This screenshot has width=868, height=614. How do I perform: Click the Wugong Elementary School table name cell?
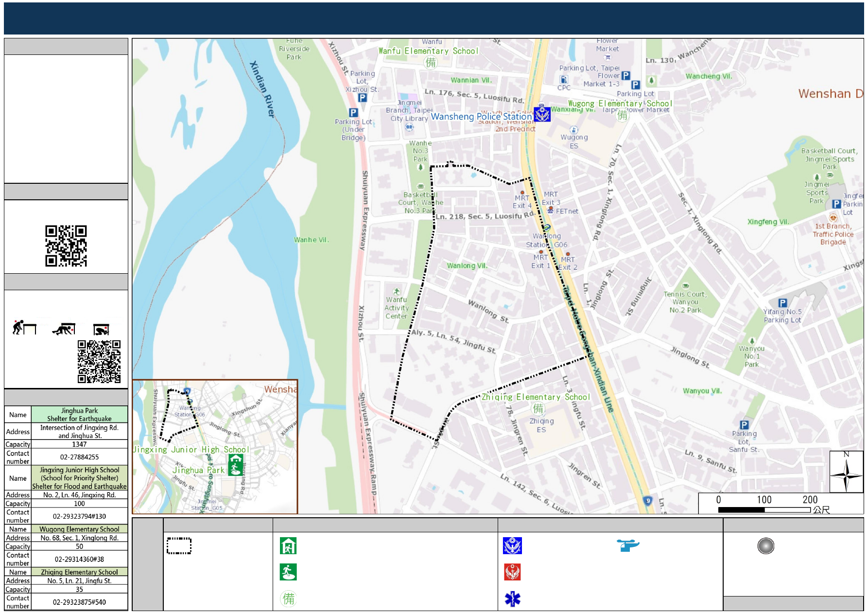79,529
